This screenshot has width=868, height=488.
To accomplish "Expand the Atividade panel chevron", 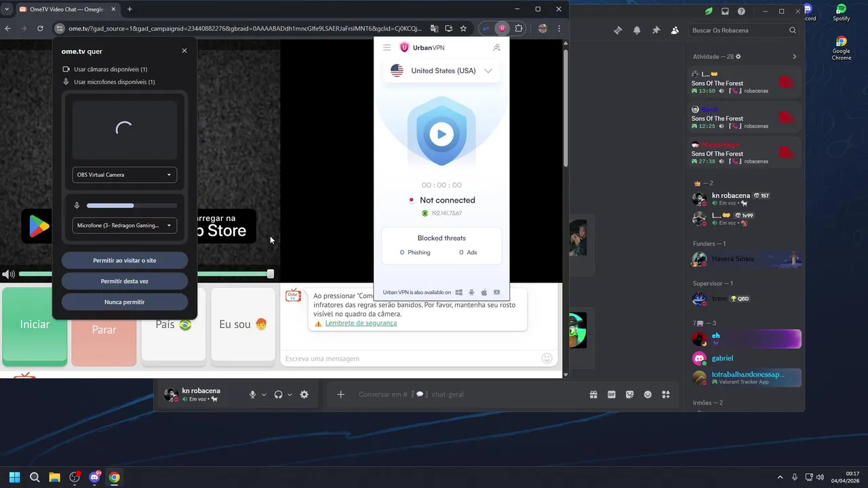I will click(794, 56).
